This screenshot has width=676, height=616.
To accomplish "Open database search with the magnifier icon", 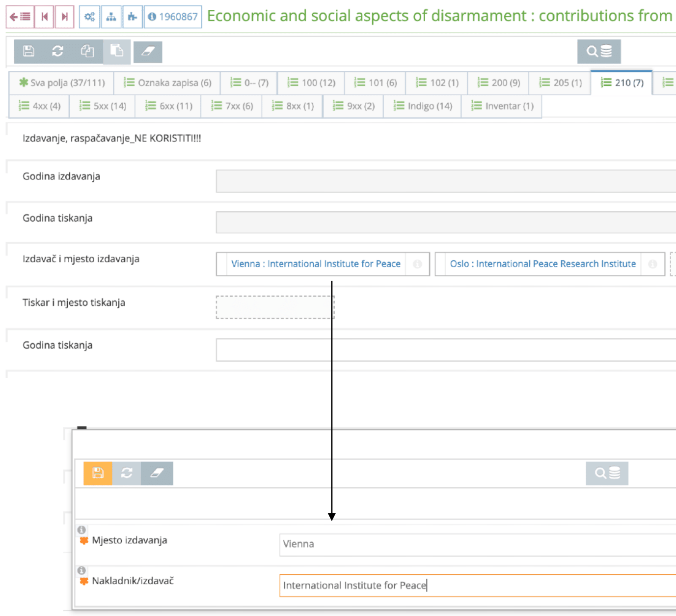I will (599, 51).
